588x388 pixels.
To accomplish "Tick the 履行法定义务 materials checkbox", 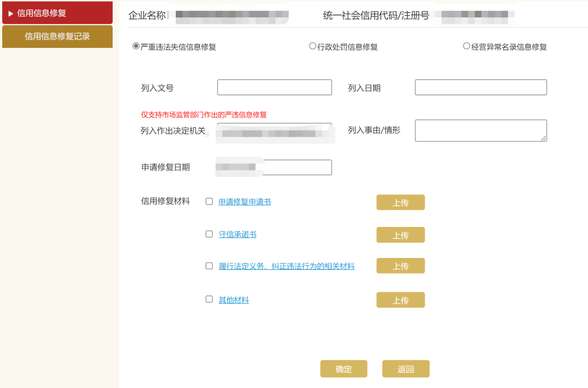I will click(x=209, y=266).
